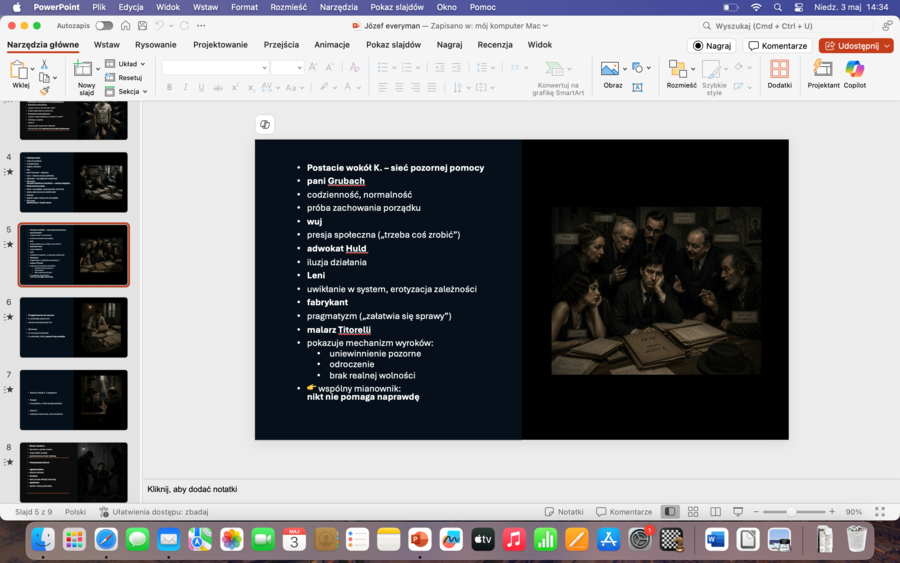Image resolution: width=900 pixels, height=563 pixels.
Task: Click the Komentarze button near Udostępnij
Action: (778, 45)
